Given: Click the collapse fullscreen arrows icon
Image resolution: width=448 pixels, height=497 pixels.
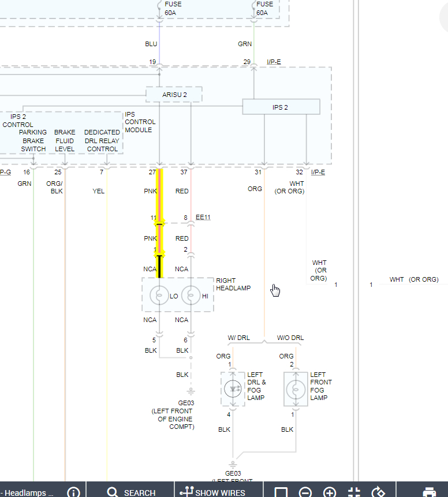Looking at the screenshot, I should (x=354, y=492).
